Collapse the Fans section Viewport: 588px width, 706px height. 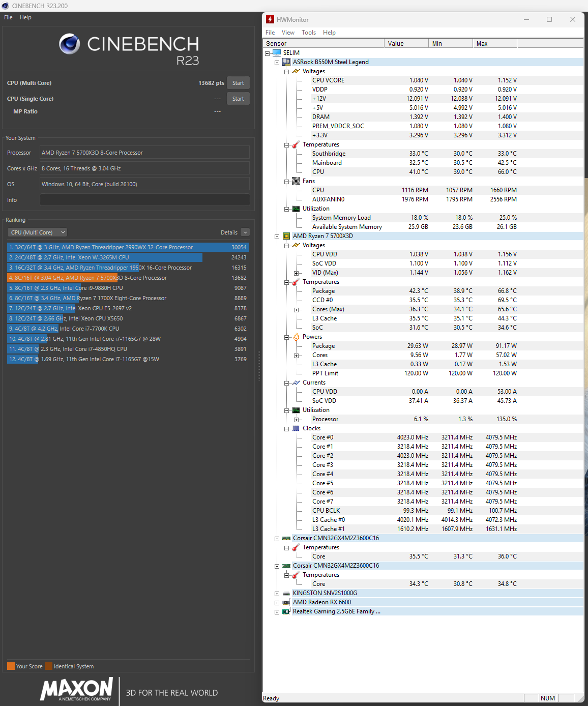point(286,182)
